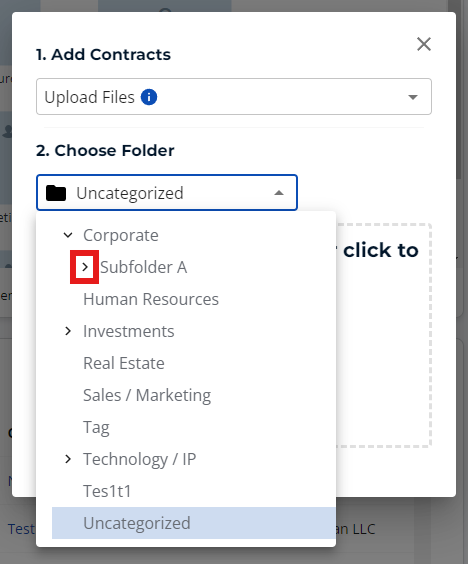The width and height of the screenshot is (468, 564).
Task: Choose the Human Resources folder
Action: click(151, 299)
